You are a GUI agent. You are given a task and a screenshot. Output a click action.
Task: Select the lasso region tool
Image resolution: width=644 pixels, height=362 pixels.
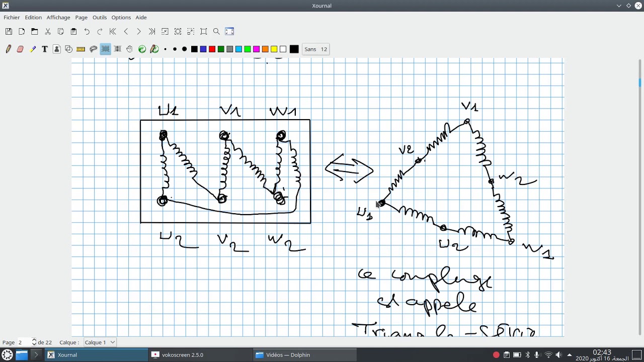(x=93, y=49)
